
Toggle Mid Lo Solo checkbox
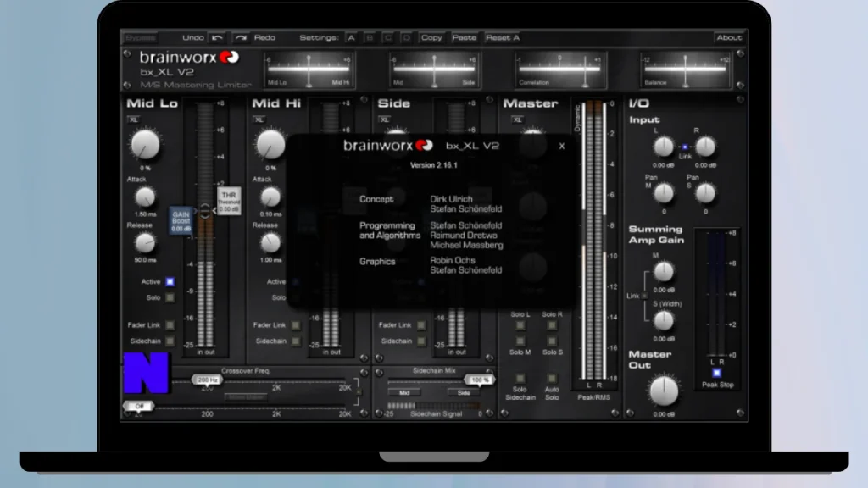click(x=170, y=297)
